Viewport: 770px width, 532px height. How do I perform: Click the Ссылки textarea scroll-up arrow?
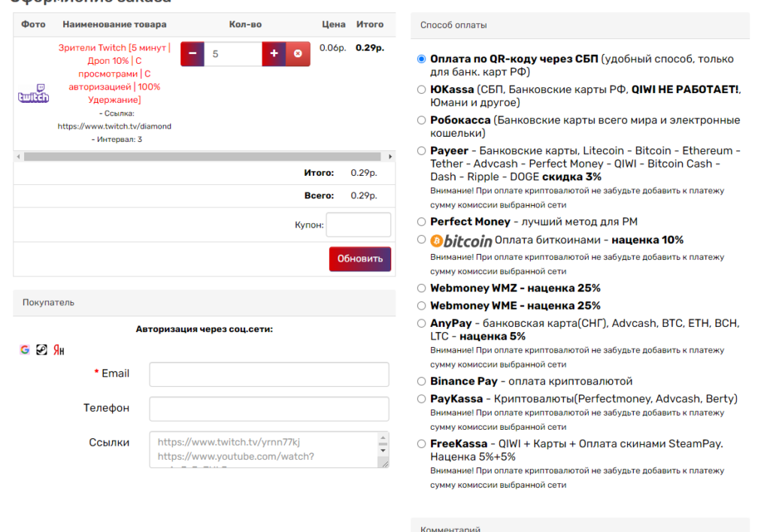tap(383, 437)
